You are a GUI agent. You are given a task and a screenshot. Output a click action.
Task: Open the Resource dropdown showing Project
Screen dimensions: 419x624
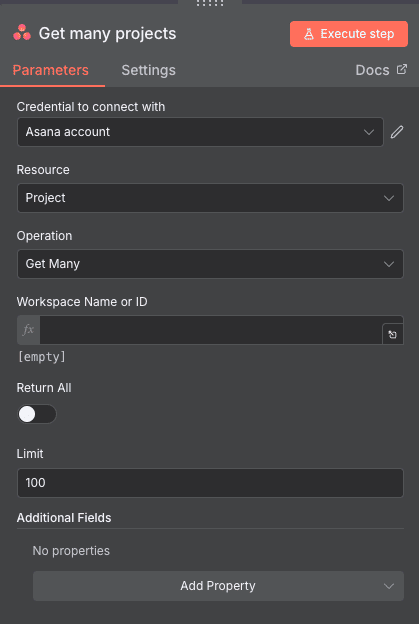[210, 198]
